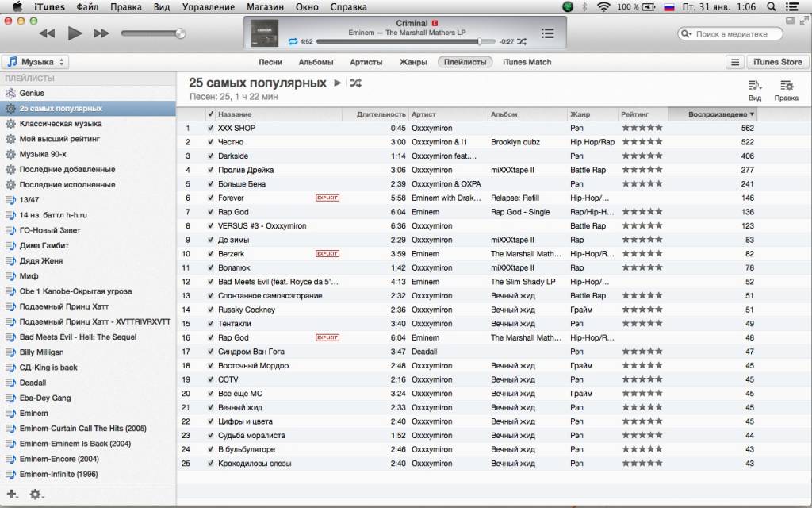This screenshot has width=812, height=508.
Task: Open the Вид view options
Action: click(755, 90)
